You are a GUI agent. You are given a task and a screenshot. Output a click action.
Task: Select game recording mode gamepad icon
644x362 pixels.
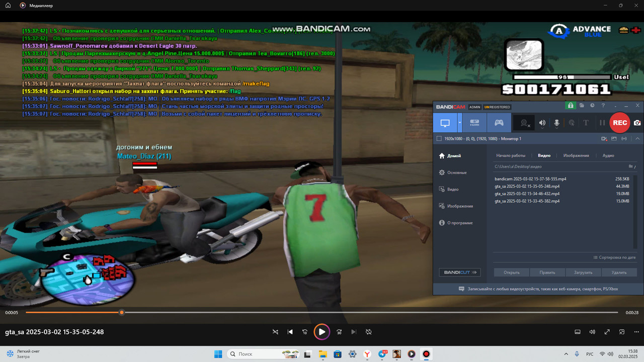click(x=499, y=123)
